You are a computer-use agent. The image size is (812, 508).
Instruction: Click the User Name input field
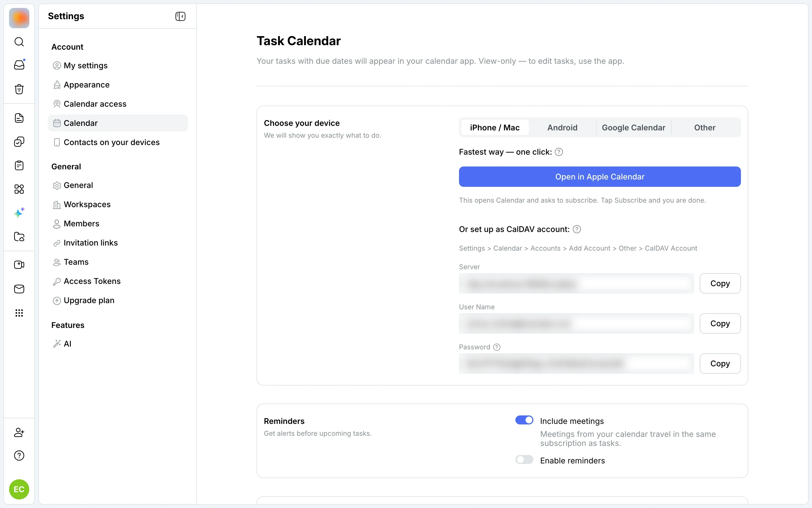[x=576, y=323]
